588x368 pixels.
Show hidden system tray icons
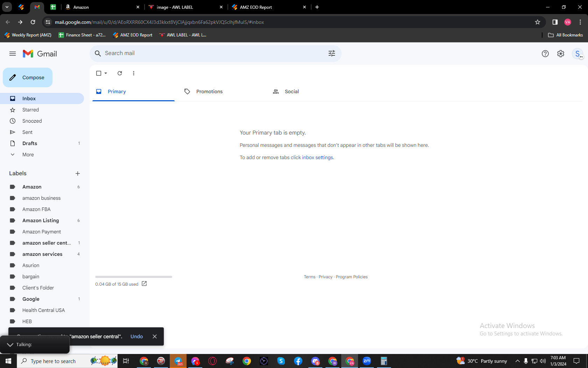click(517, 361)
